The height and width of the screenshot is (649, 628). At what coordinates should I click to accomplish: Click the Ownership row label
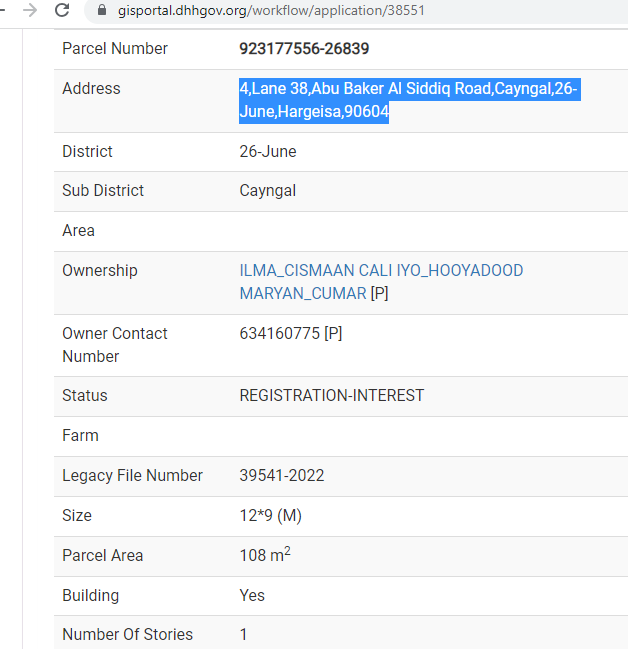(100, 270)
